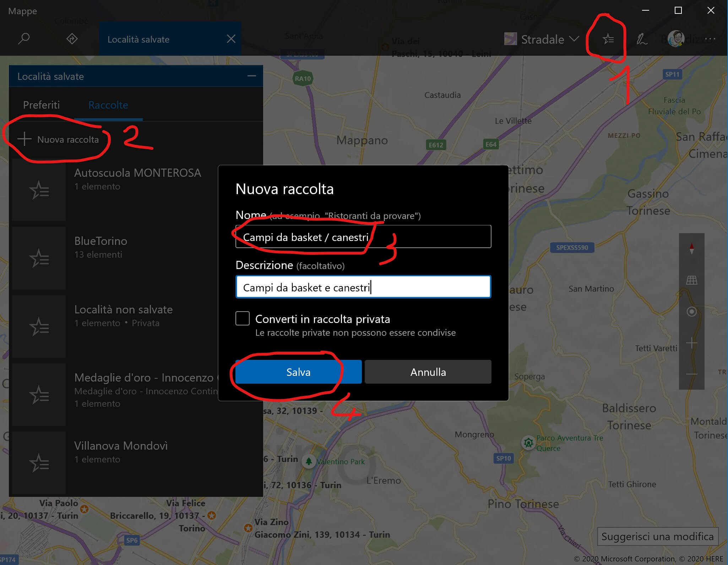This screenshot has width=728, height=565.
Task: Open the ink drawing pen tool
Action: tap(641, 39)
